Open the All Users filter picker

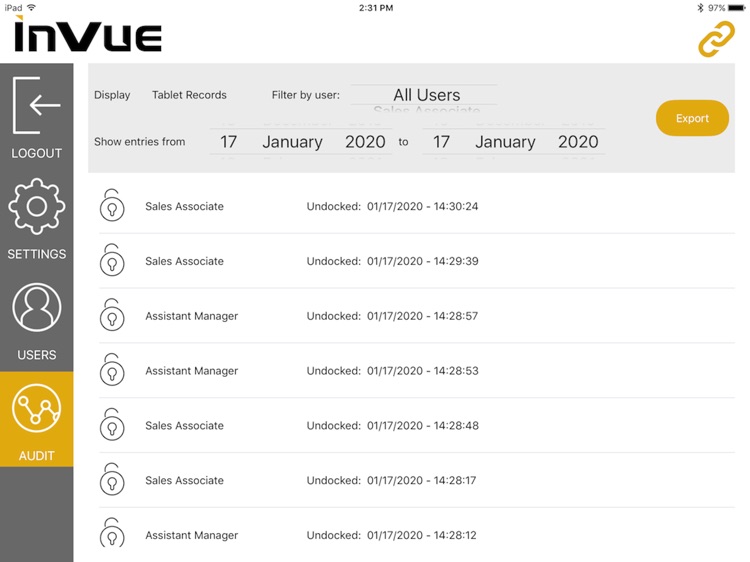pyautogui.click(x=427, y=95)
